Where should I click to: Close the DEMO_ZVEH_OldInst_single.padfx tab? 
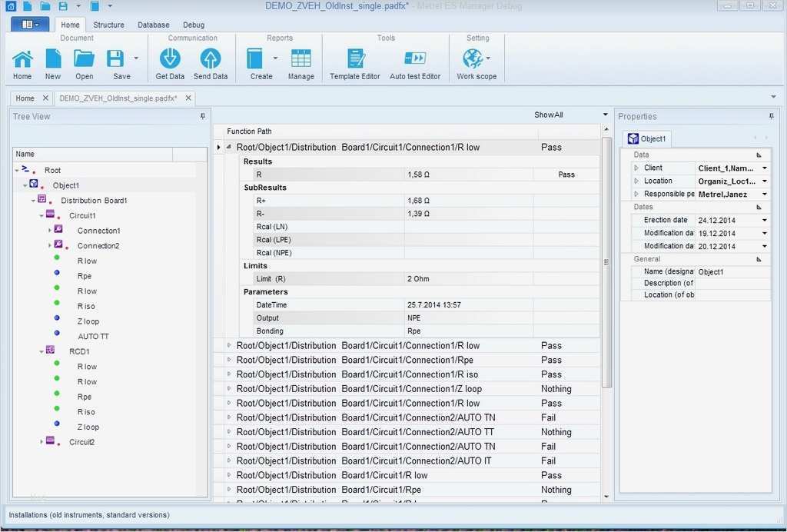pos(187,98)
